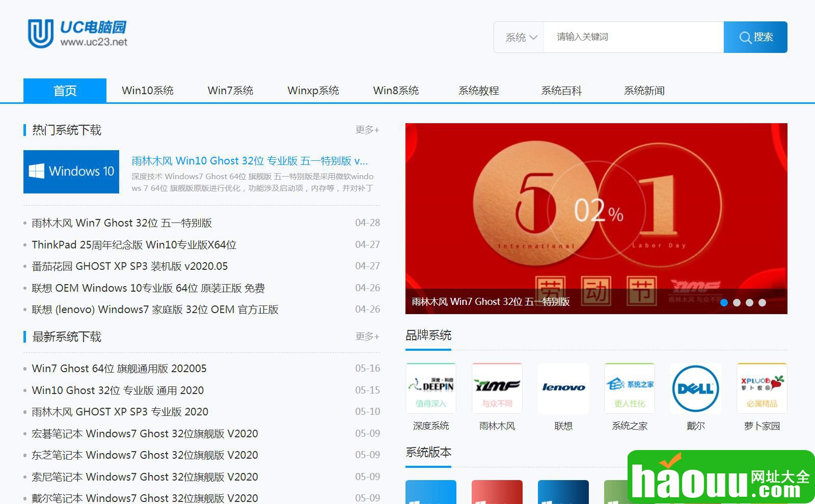
Task: Open the 雨林木风 YLMF brand icon
Action: pyautogui.click(x=497, y=388)
